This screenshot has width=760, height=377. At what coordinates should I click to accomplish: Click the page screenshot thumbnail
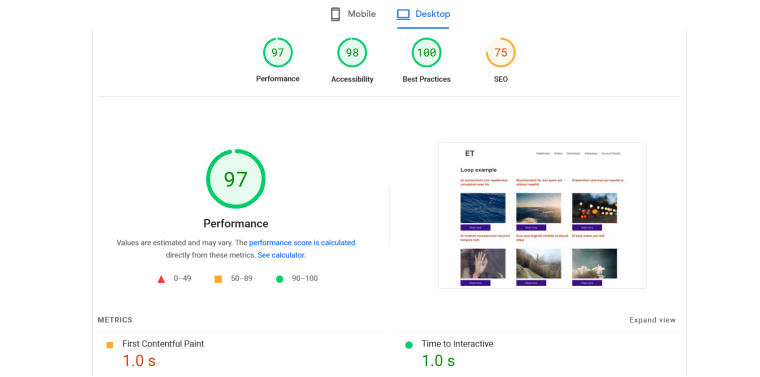point(542,216)
